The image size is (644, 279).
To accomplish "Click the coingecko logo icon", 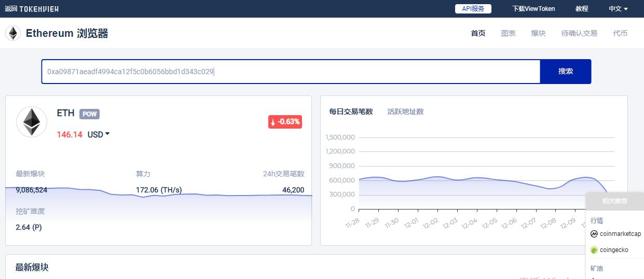I will coord(594,250).
